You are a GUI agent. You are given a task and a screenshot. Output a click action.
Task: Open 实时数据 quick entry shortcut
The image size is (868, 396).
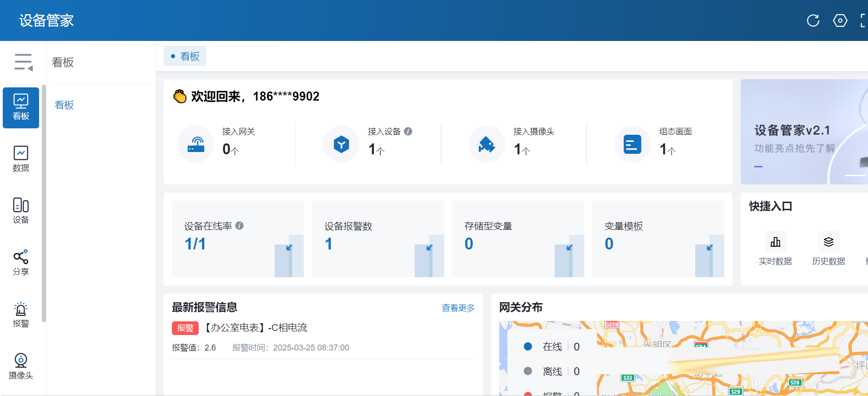pyautogui.click(x=775, y=249)
